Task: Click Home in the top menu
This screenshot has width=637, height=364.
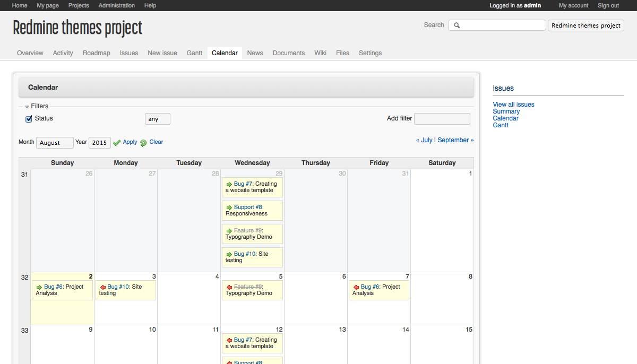Action: pyautogui.click(x=20, y=5)
